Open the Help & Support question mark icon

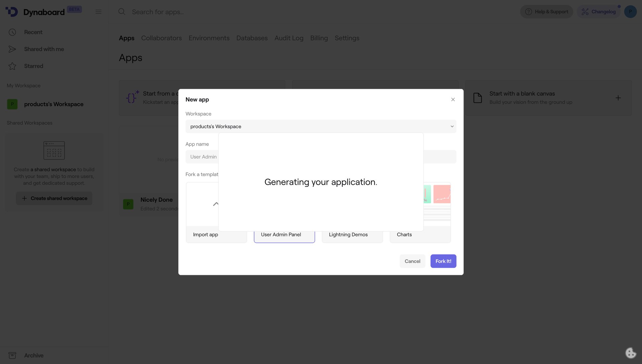click(528, 11)
